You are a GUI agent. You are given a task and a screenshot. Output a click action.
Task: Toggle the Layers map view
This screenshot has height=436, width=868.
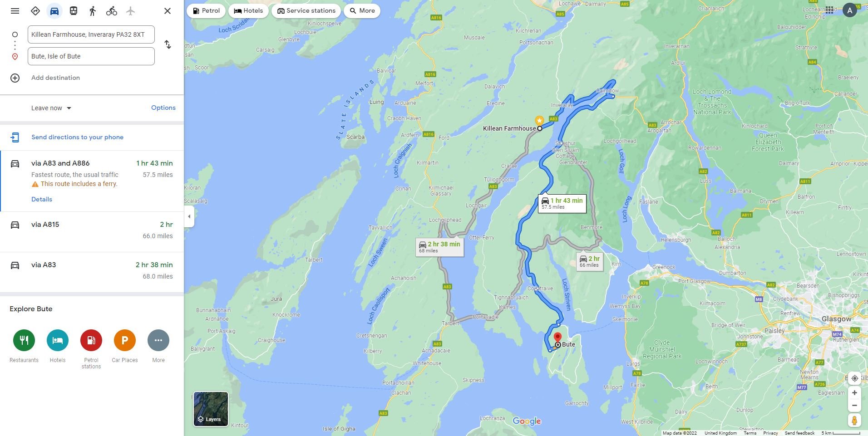tap(211, 409)
